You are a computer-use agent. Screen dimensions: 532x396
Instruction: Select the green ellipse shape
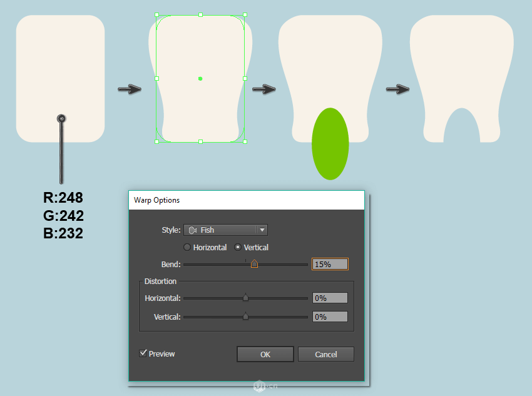coord(330,143)
